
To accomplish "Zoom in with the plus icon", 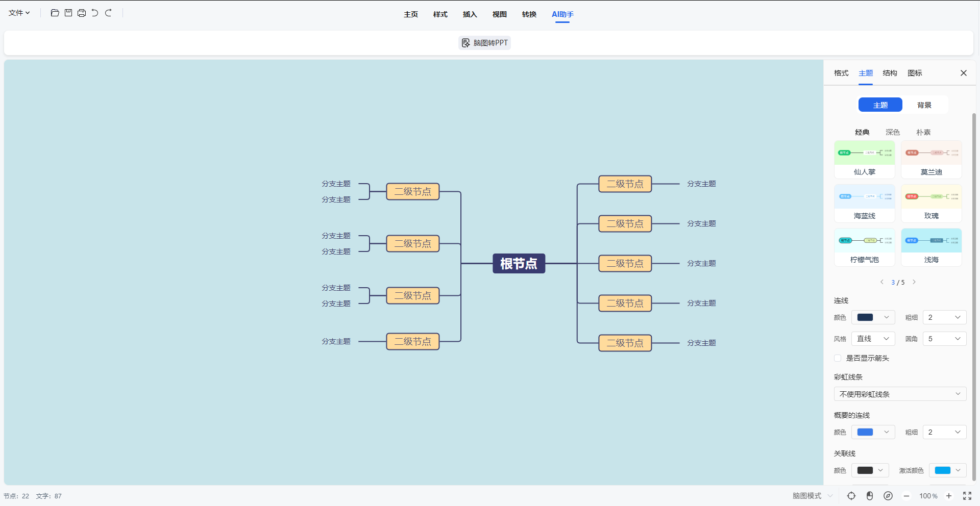I will 949,496.
